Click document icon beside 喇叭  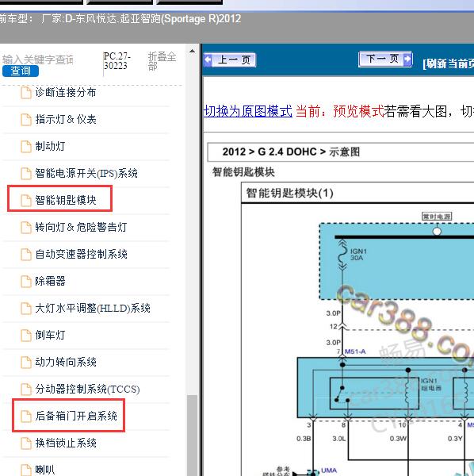click(x=26, y=470)
